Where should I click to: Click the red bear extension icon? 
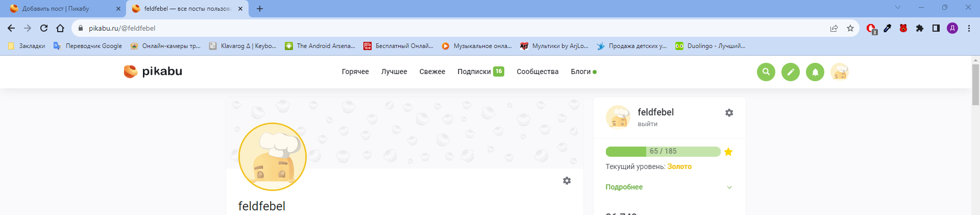[x=903, y=28]
